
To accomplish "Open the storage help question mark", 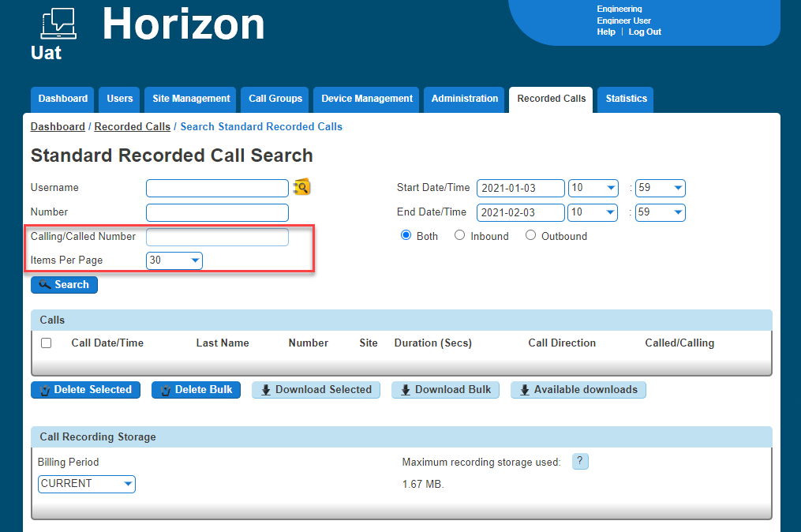I will 580,461.
